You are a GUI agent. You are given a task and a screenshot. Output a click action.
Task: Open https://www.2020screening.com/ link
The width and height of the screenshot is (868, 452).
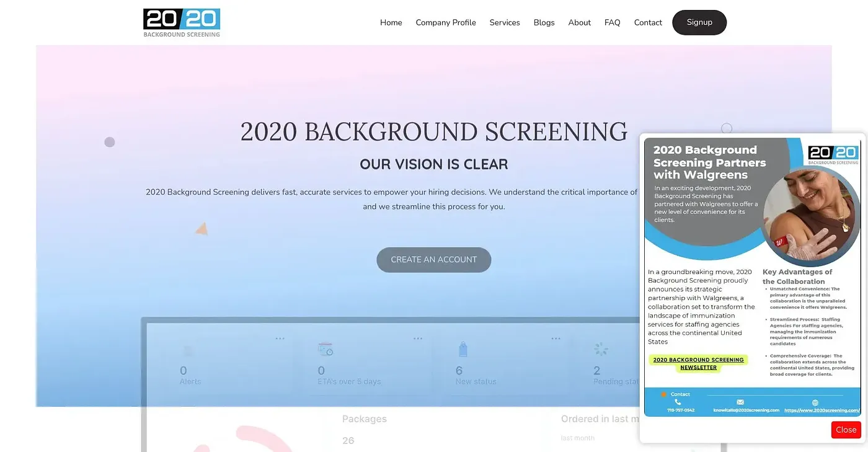pos(822,410)
